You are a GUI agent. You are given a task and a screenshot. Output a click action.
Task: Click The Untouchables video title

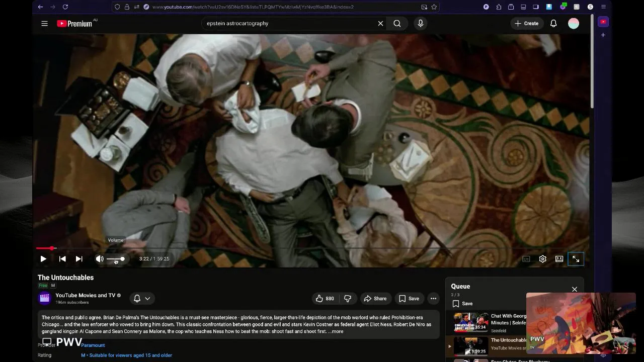pyautogui.click(x=65, y=278)
